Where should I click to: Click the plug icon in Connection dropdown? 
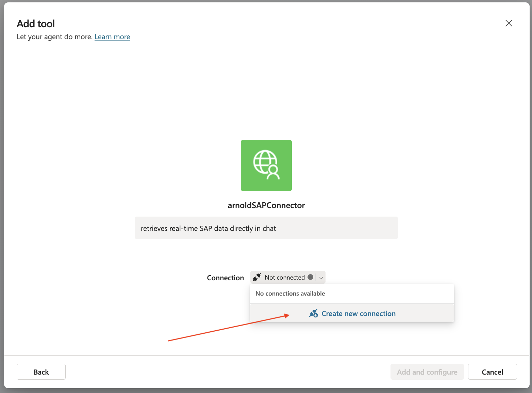[x=257, y=277]
